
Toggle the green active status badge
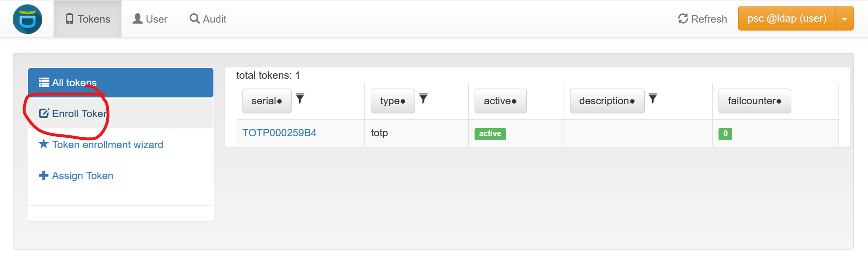click(x=490, y=134)
